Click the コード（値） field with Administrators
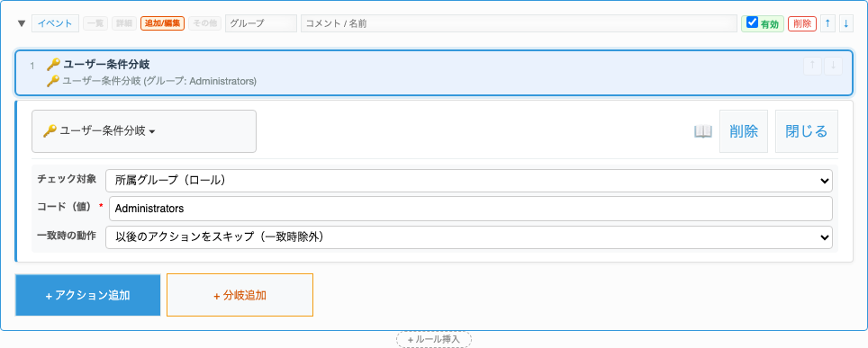 pyautogui.click(x=471, y=209)
